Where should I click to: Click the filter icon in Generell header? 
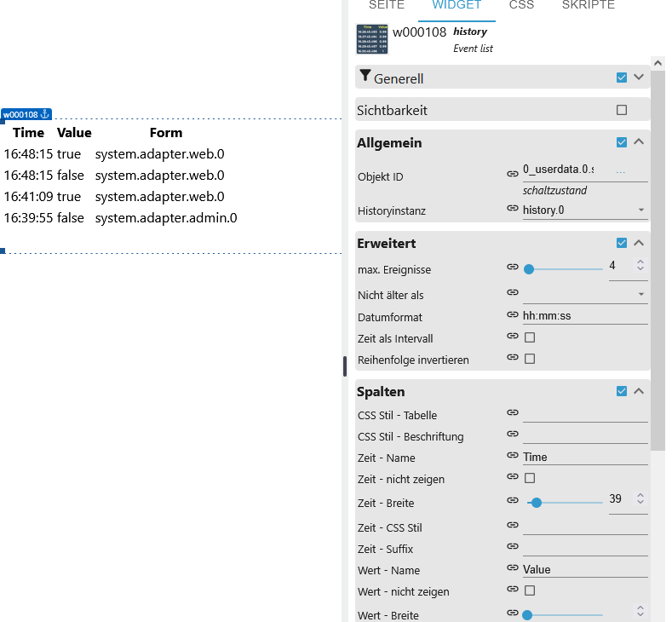coord(365,77)
